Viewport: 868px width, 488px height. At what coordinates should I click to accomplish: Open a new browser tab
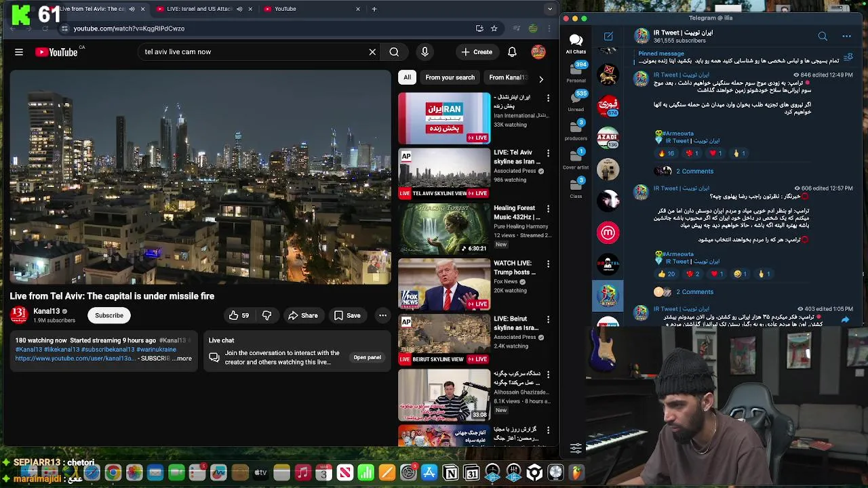pyautogui.click(x=374, y=9)
